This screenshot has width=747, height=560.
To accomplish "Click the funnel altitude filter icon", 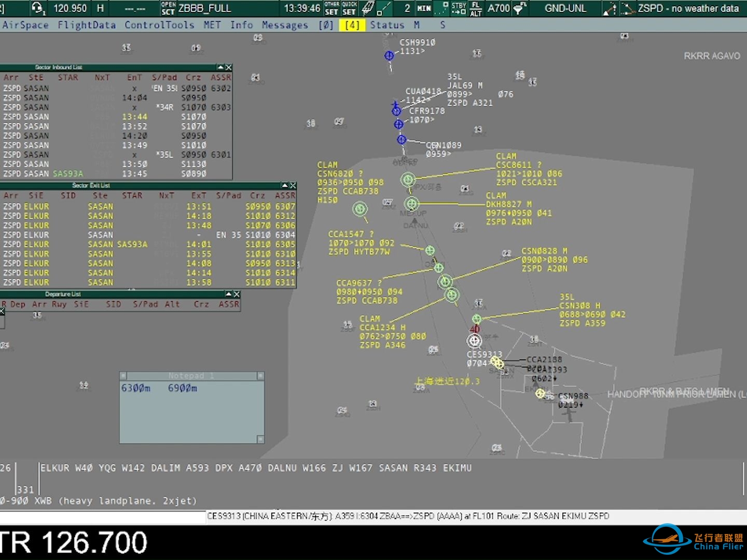I will (x=519, y=8).
